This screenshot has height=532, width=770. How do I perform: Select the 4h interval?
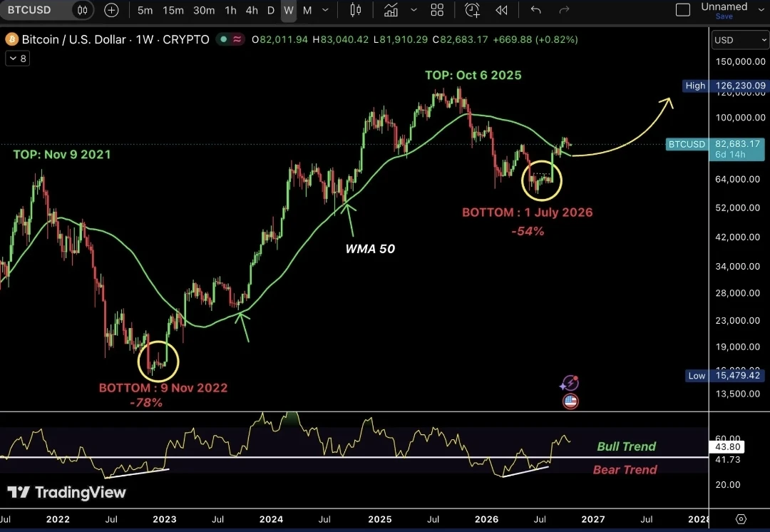coord(252,10)
